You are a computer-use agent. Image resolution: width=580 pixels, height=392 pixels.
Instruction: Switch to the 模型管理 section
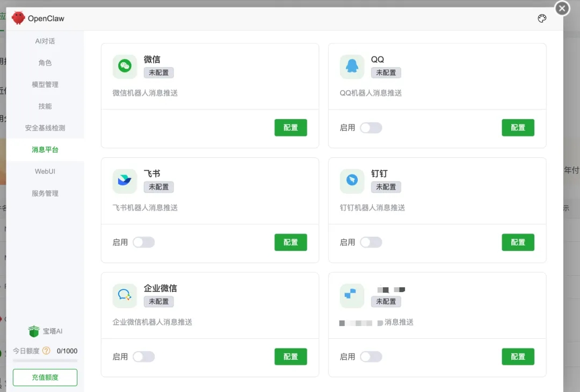45,84
